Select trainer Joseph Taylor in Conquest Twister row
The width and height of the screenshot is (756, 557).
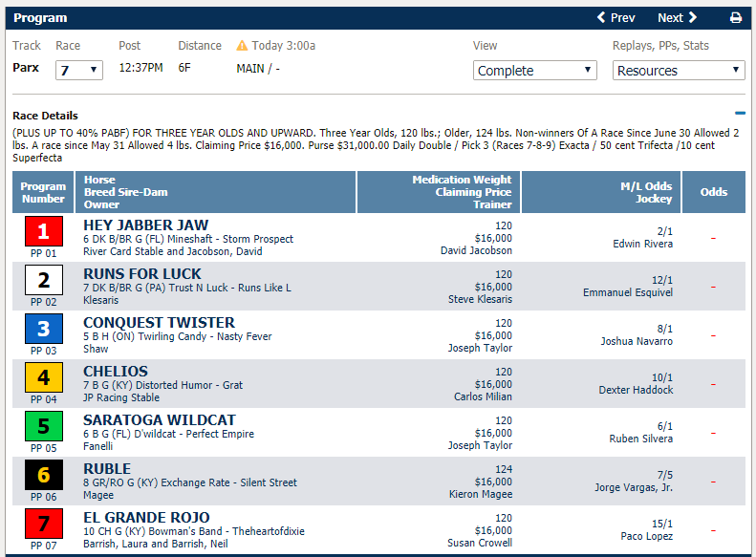480,348
